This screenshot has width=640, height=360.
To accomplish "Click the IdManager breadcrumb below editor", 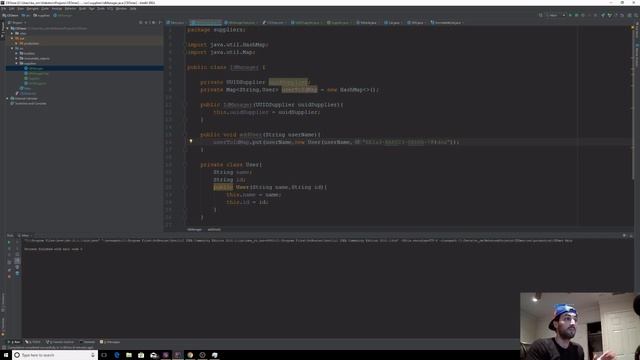I will (194, 229).
